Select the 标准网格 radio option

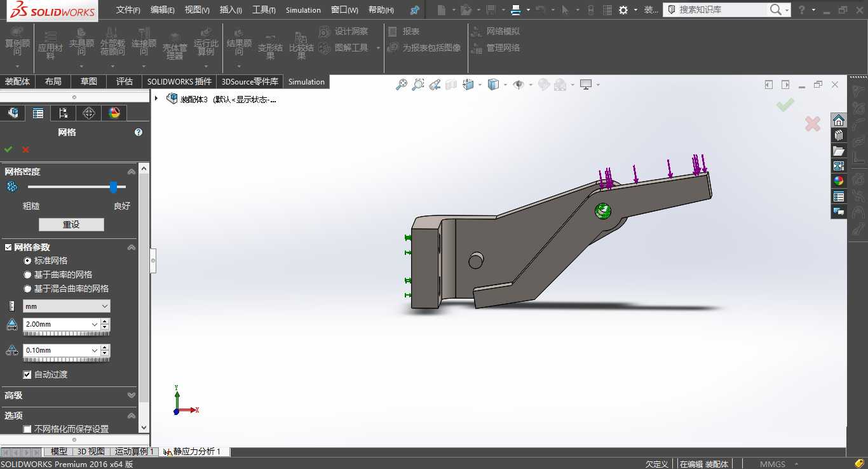coord(27,261)
